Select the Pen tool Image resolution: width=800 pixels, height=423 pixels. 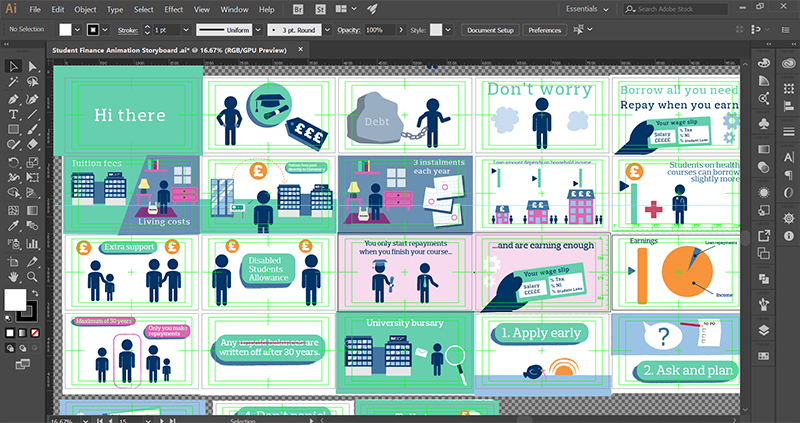(14, 98)
